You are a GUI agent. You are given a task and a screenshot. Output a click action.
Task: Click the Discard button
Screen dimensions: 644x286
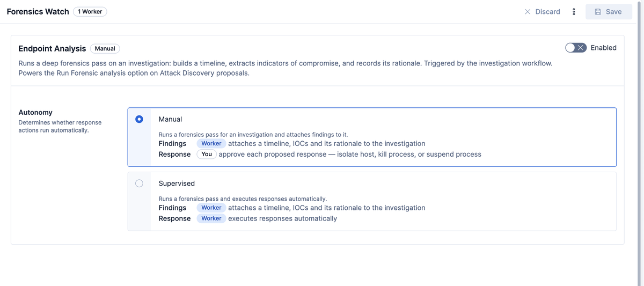tap(542, 12)
